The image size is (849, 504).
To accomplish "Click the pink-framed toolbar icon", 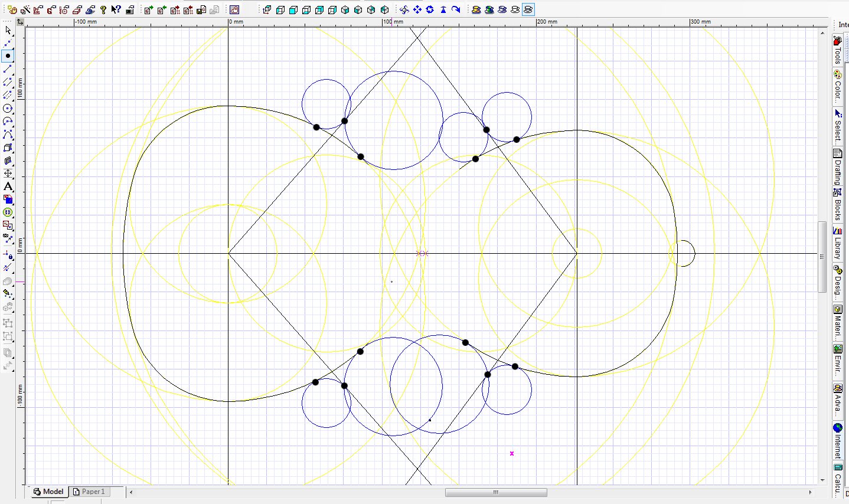I will coord(234,9).
